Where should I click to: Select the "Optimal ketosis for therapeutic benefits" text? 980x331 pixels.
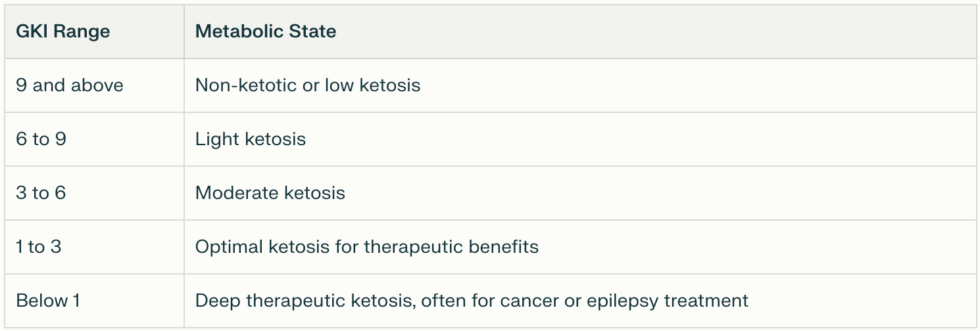(367, 247)
